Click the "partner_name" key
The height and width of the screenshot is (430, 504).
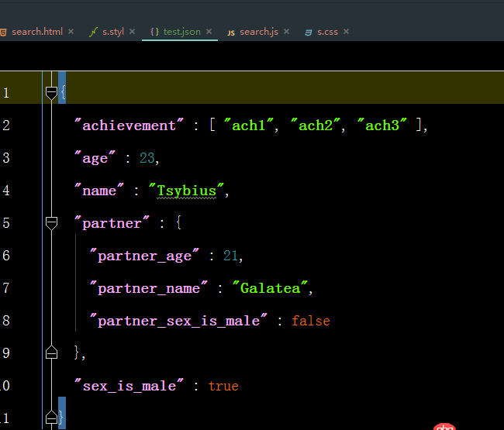pyautogui.click(x=149, y=288)
